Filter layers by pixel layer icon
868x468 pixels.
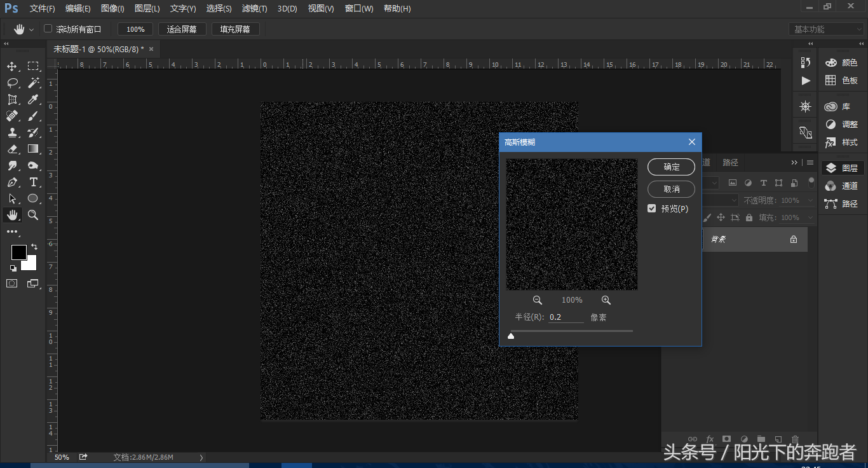pos(733,182)
